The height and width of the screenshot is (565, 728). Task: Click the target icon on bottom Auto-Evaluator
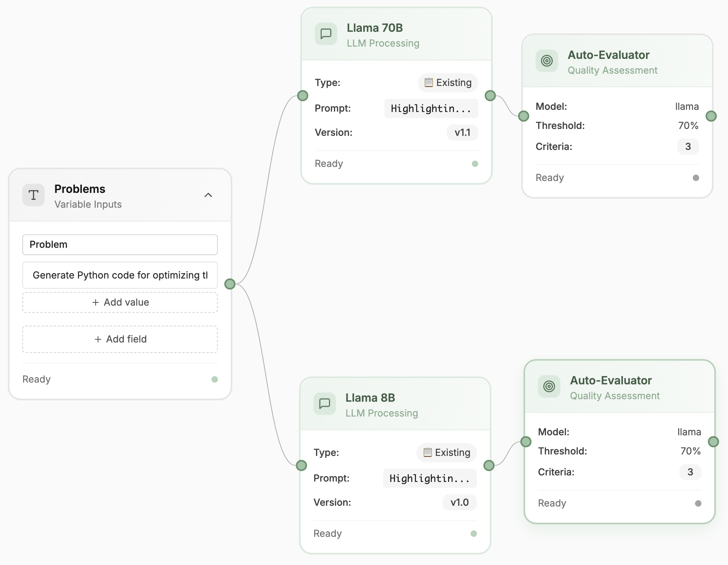click(x=549, y=386)
